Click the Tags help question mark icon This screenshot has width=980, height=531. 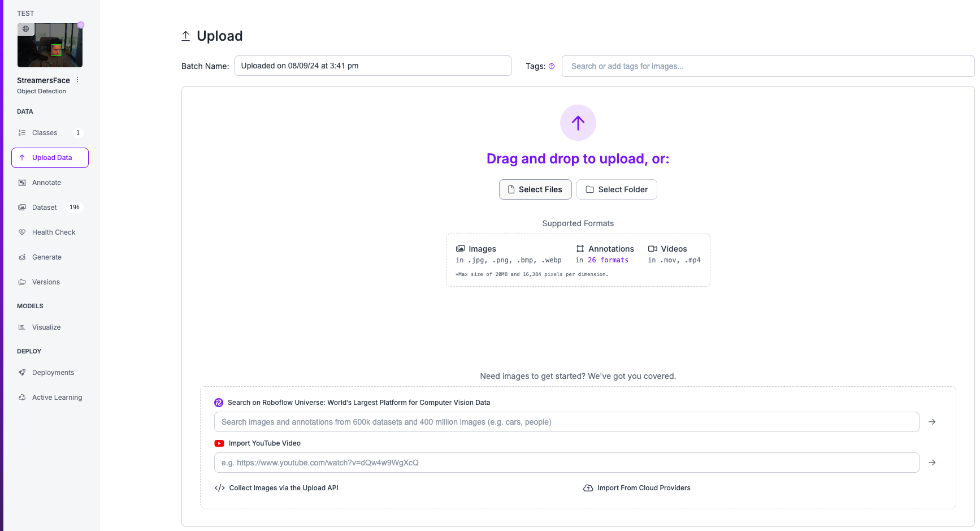coord(552,66)
